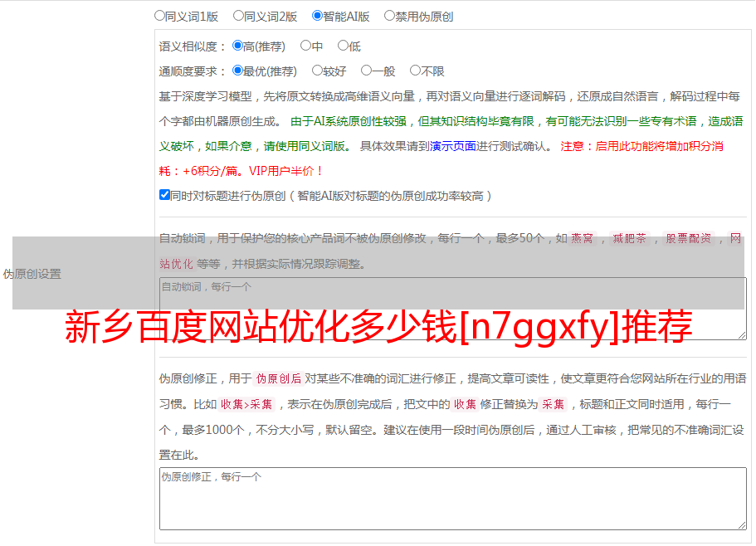Open the 演示页面 link
The width and height of the screenshot is (756, 546).
point(453,146)
